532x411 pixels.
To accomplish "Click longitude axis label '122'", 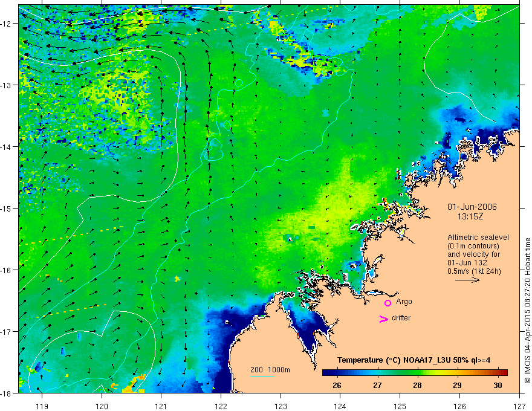I will click(221, 406).
